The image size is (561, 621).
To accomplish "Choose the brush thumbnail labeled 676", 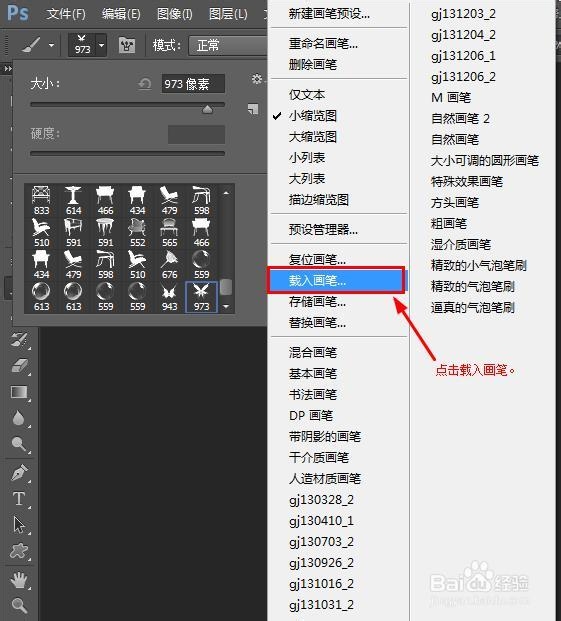I will pyautogui.click(x=169, y=265).
